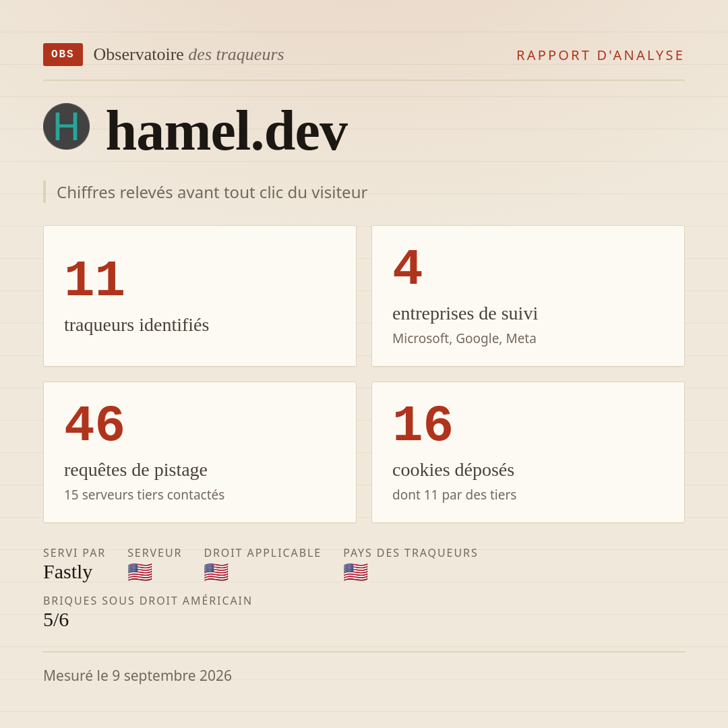
Task: Click the red OBS logo badge
Action: coord(63,55)
